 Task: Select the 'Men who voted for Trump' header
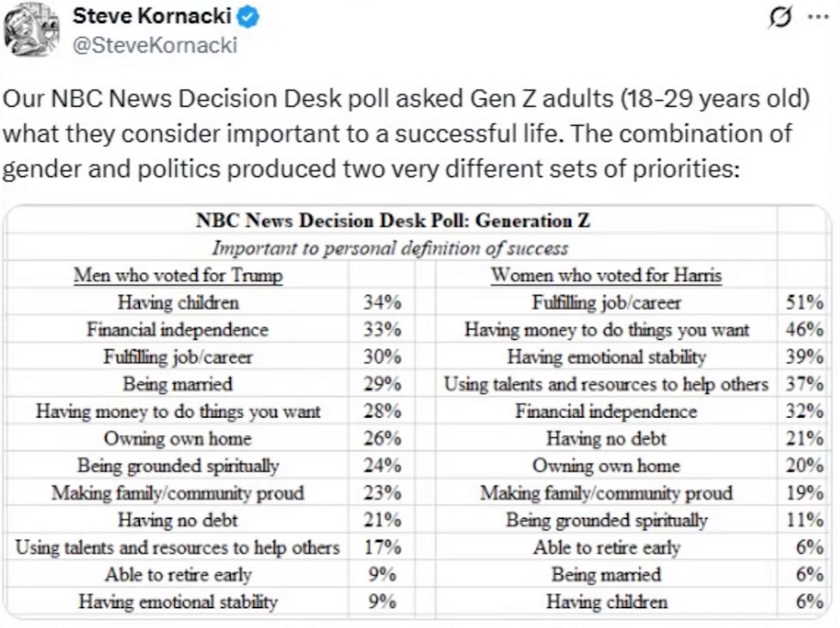pyautogui.click(x=178, y=275)
